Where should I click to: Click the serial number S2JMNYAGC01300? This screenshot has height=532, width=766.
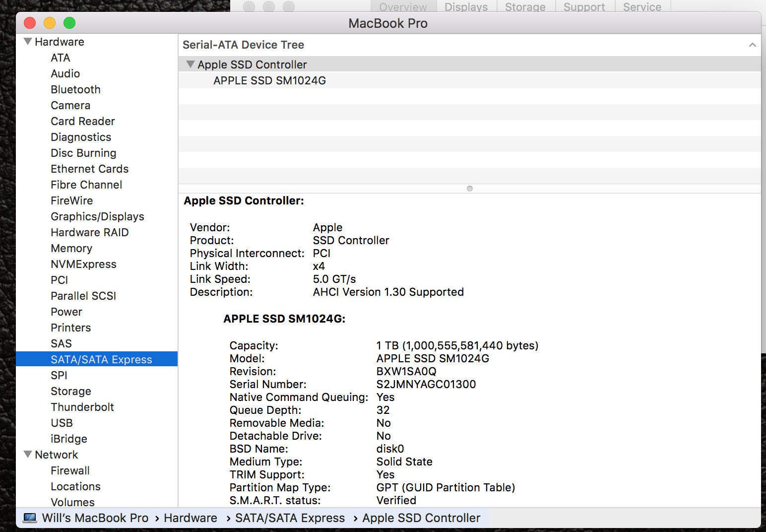[426, 384]
